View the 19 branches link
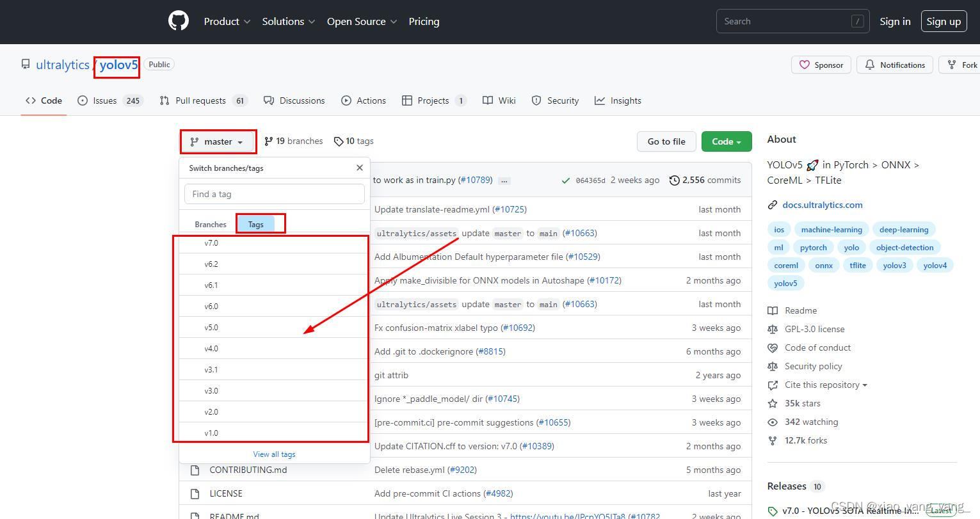The width and height of the screenshot is (980, 519). point(294,141)
